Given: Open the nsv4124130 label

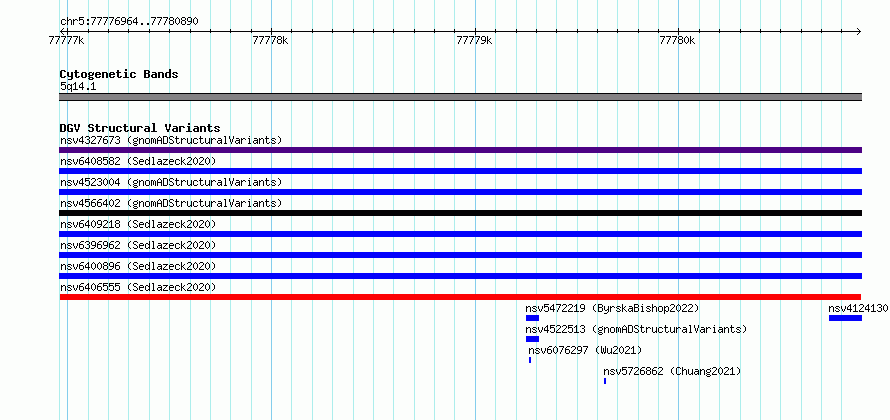Looking at the screenshot, I should pos(858,308).
